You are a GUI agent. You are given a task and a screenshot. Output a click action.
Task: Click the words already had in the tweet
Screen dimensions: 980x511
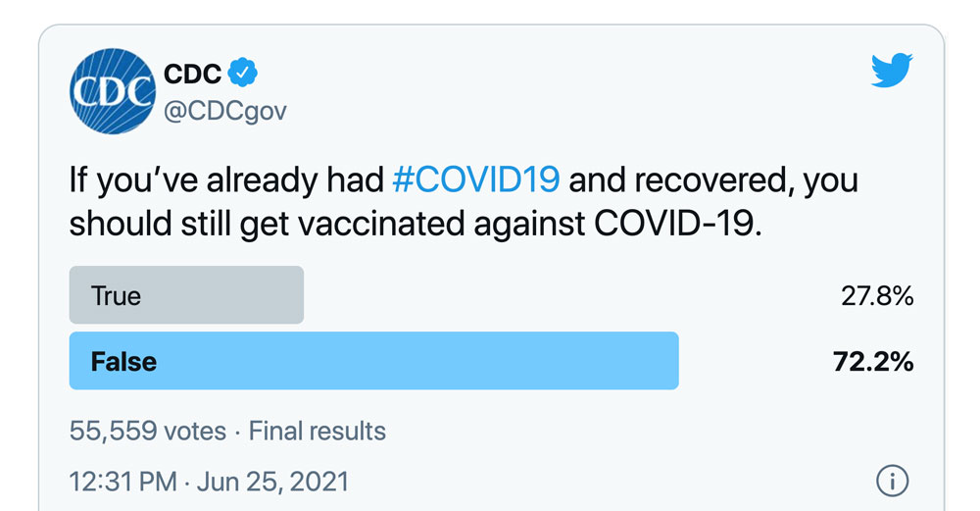point(295,181)
